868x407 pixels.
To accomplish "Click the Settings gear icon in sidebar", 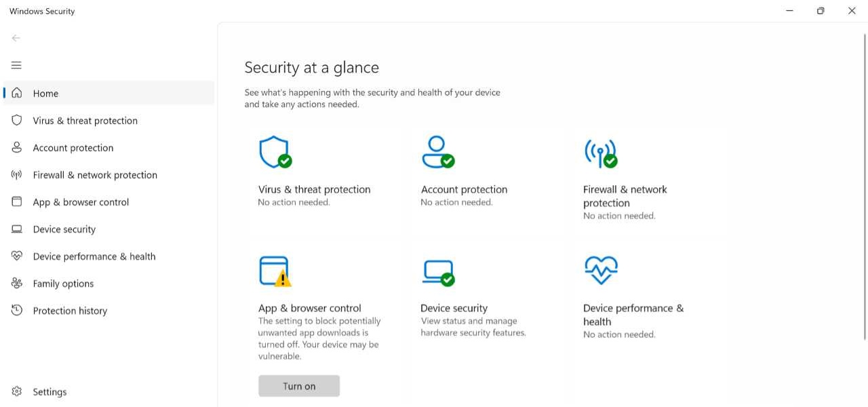I will click(x=17, y=391).
